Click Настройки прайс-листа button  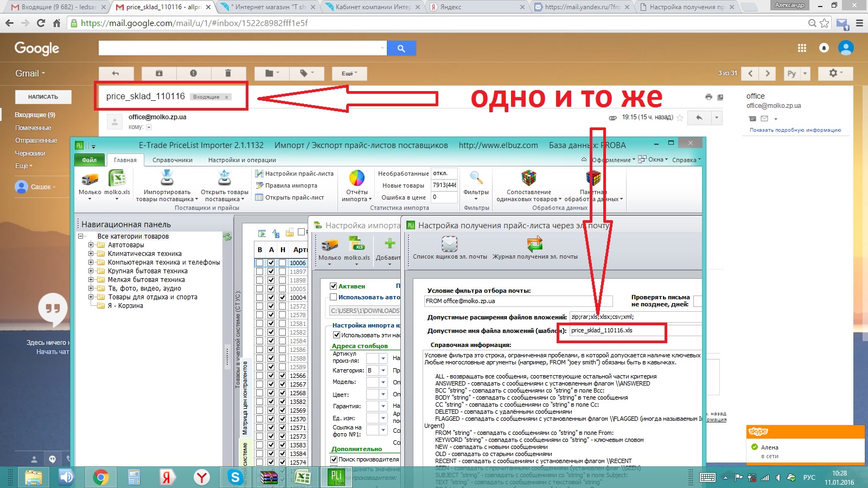[x=294, y=174]
